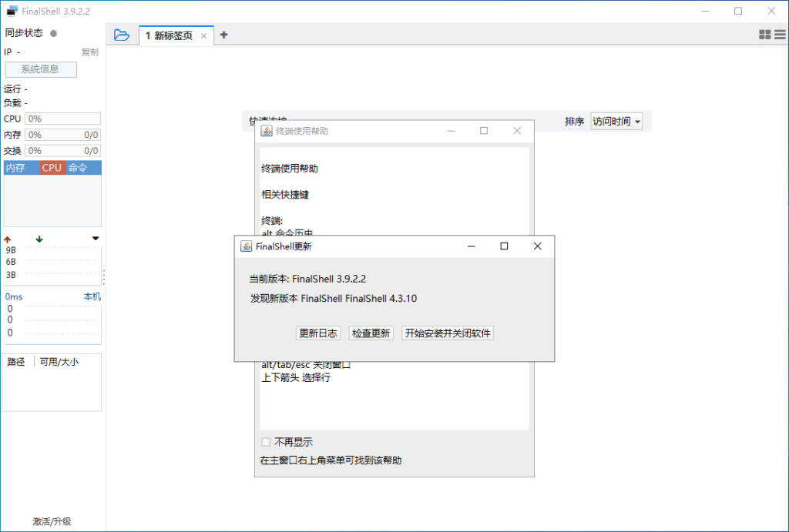Click the CPU usage progress bar
This screenshot has height=532, width=789.
point(62,119)
